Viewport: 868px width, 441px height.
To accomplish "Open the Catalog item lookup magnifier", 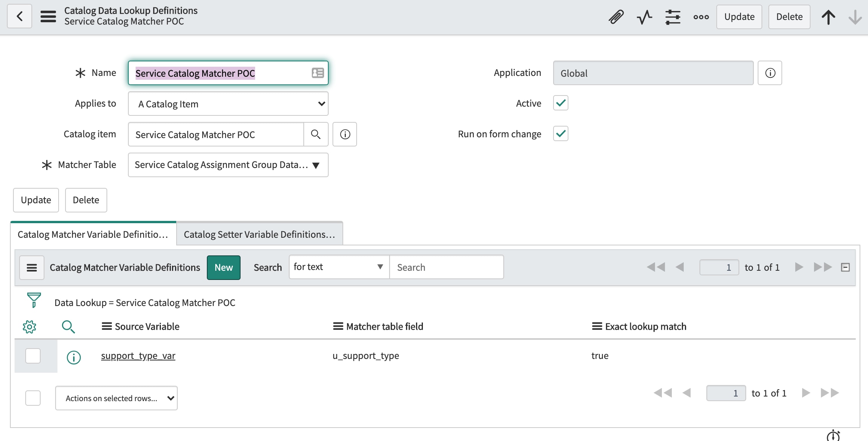I will coord(316,134).
